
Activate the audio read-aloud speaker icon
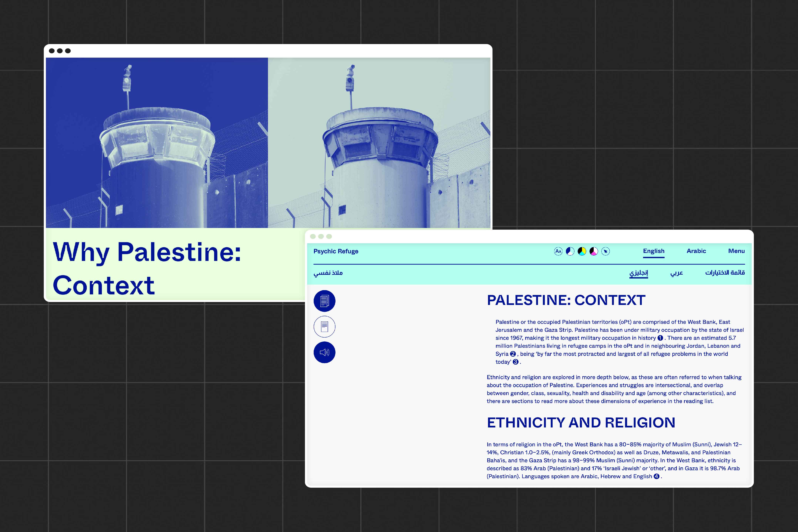tap(325, 353)
